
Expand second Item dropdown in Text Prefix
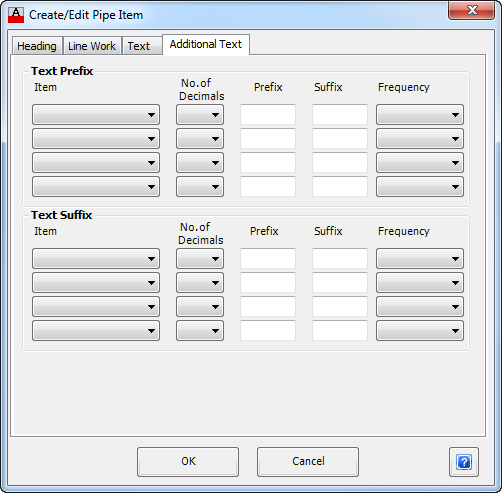point(96,139)
